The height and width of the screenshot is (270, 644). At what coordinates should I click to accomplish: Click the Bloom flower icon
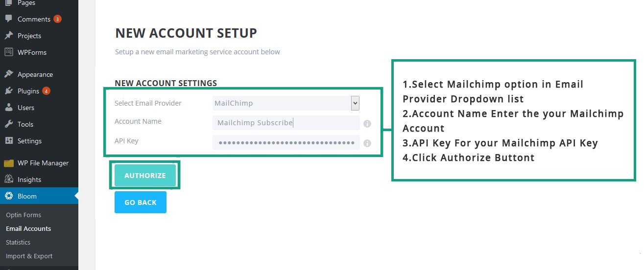(9, 196)
